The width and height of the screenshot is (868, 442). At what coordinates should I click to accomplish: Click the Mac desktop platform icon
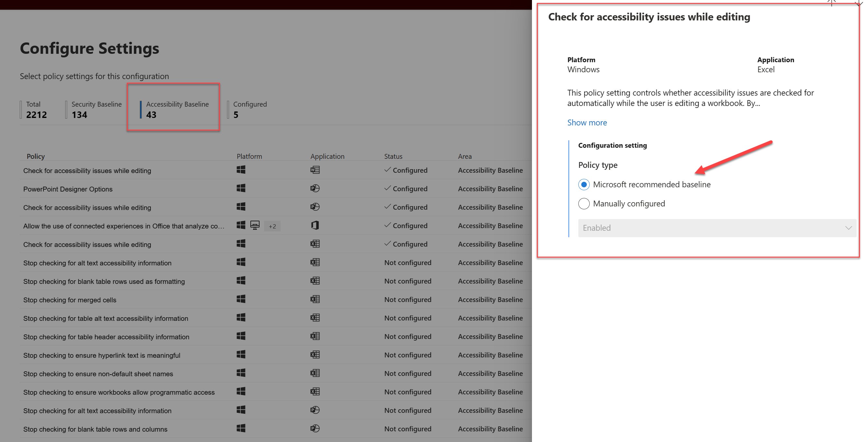(255, 225)
